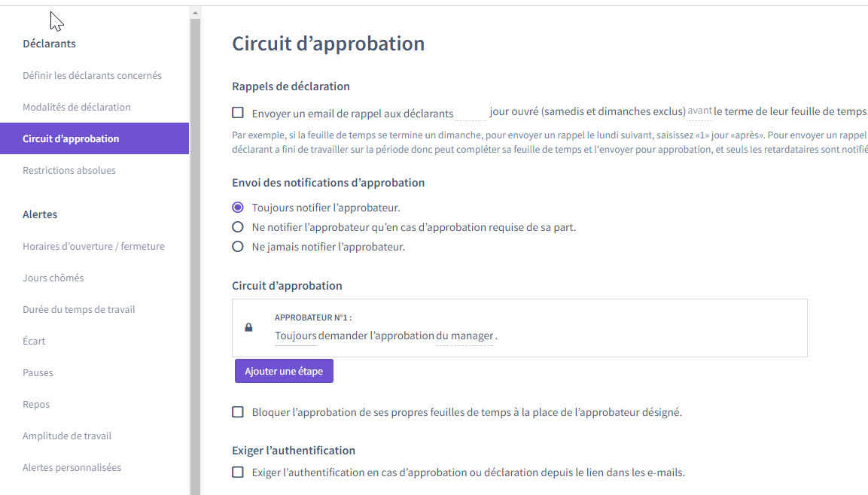
Task: Open Horaires d'ouverture / fermeture link
Action: click(x=93, y=246)
